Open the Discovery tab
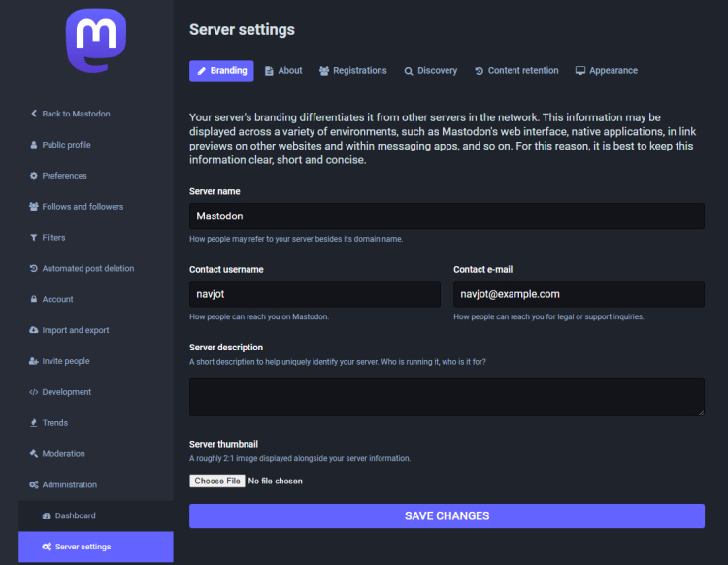This screenshot has height=565, width=728. (431, 71)
